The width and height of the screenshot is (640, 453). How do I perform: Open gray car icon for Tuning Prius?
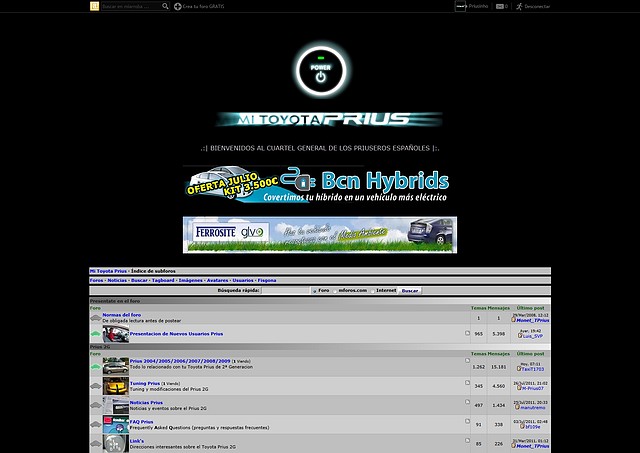96,386
